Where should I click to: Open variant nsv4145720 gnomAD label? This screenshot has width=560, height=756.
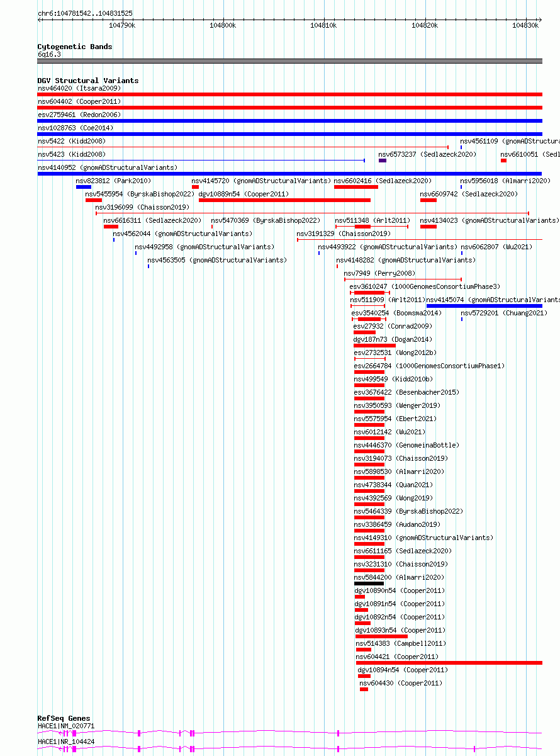click(x=262, y=181)
